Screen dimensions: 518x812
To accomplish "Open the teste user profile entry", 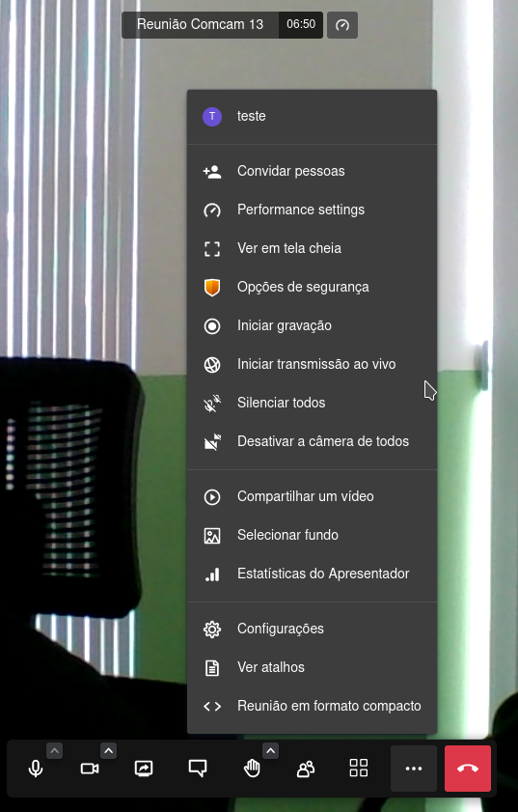I will point(312,117).
